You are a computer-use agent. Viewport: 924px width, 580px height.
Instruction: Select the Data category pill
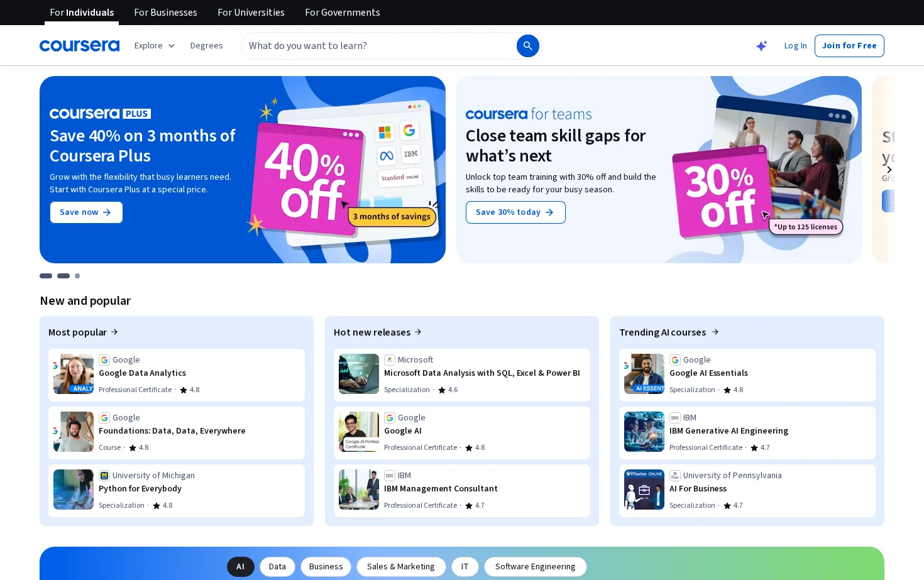(277, 567)
